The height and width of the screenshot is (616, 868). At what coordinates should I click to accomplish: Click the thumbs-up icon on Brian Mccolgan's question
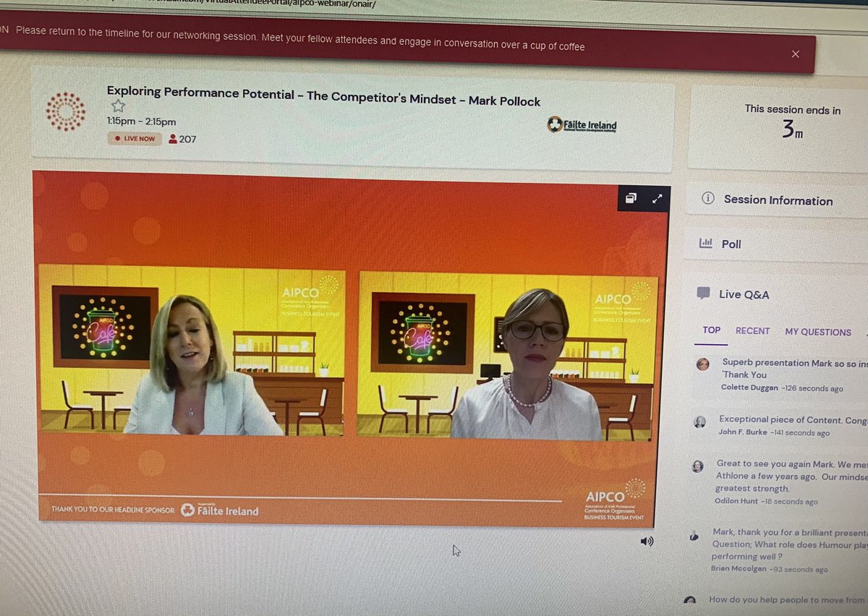694,537
